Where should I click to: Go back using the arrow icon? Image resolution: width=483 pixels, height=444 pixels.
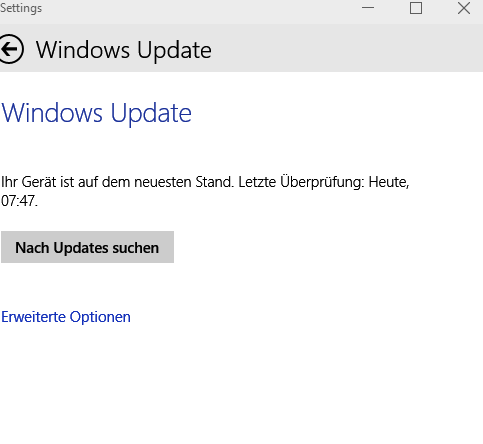(11, 49)
